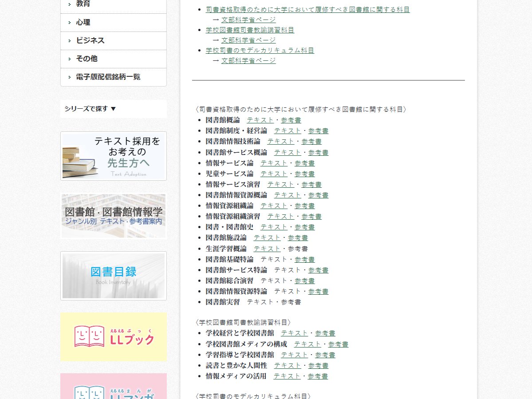Open テキスト link for 学習指導と学校図書館
This screenshot has width=532, height=399.
[294, 355]
